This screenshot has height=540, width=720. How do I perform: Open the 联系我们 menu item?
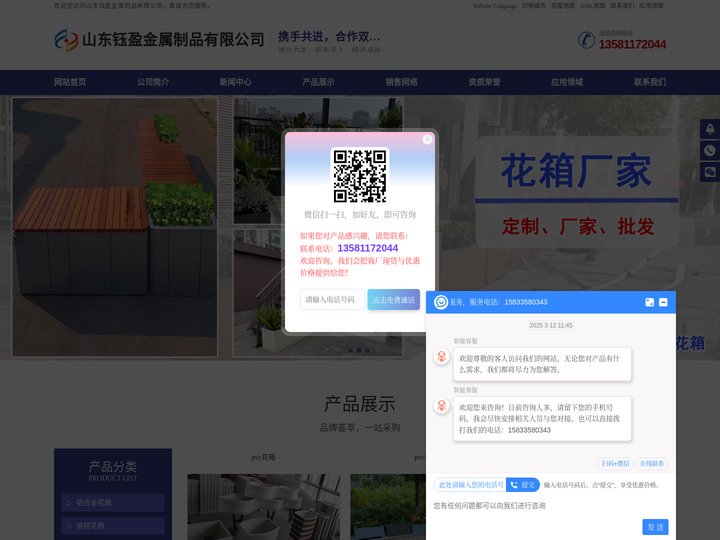[650, 82]
